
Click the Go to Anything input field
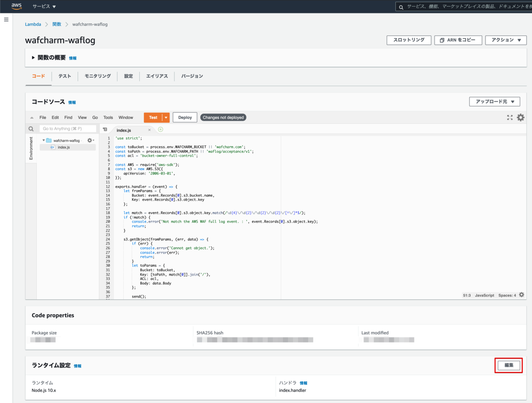[67, 129]
